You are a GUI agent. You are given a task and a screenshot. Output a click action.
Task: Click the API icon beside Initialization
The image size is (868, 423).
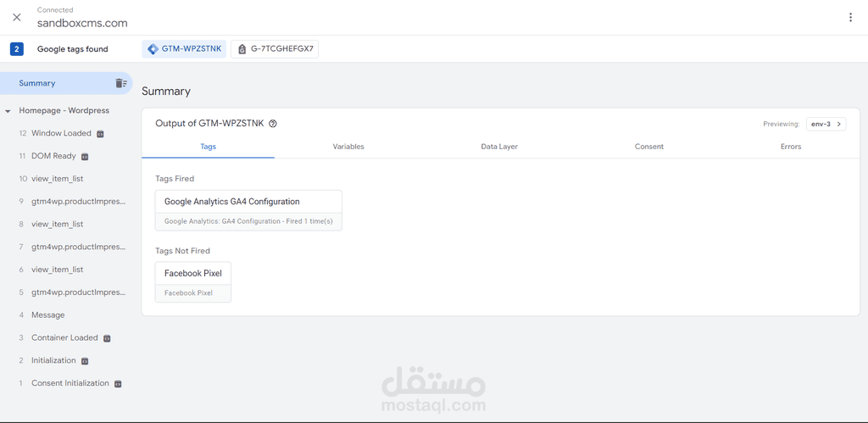click(85, 361)
